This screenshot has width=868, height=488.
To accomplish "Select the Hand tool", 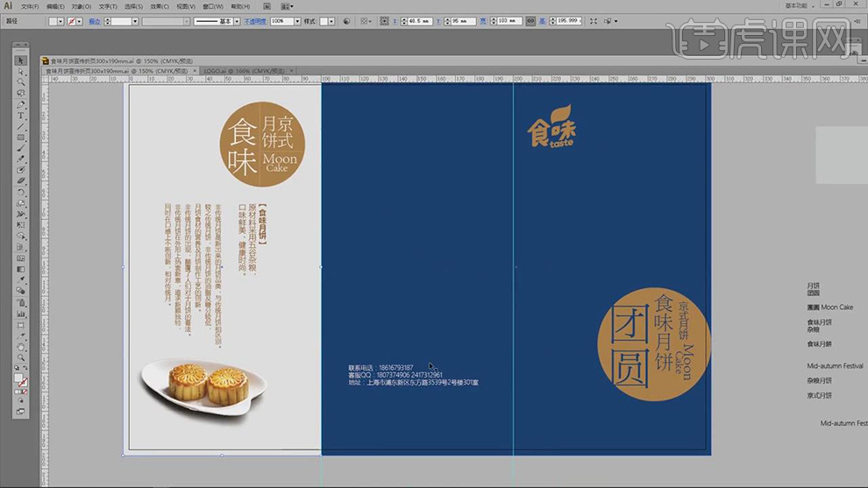I will point(20,348).
